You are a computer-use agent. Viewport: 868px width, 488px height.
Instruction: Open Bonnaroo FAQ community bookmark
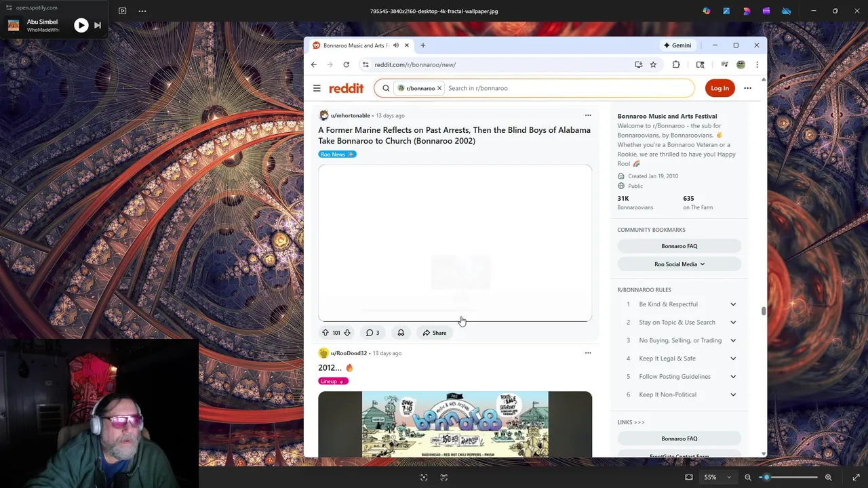pos(679,246)
